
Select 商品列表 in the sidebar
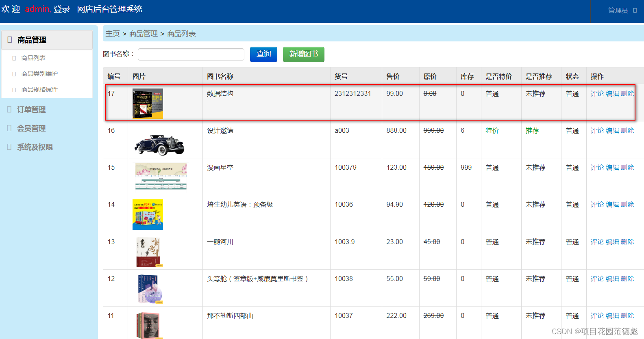(33, 58)
